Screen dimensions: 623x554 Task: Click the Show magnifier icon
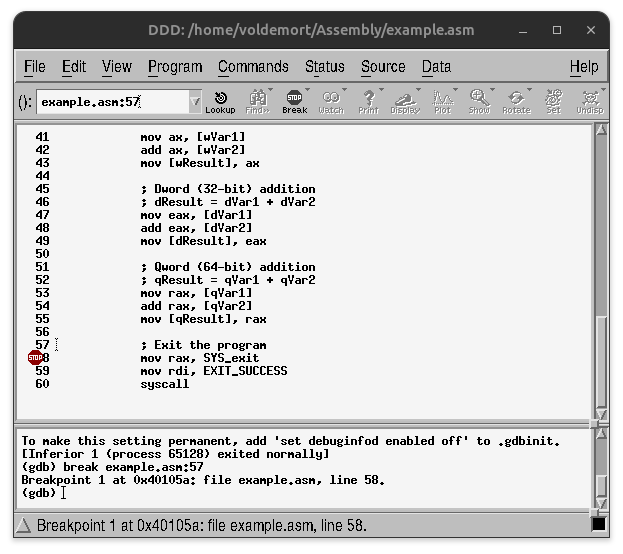pos(479,102)
